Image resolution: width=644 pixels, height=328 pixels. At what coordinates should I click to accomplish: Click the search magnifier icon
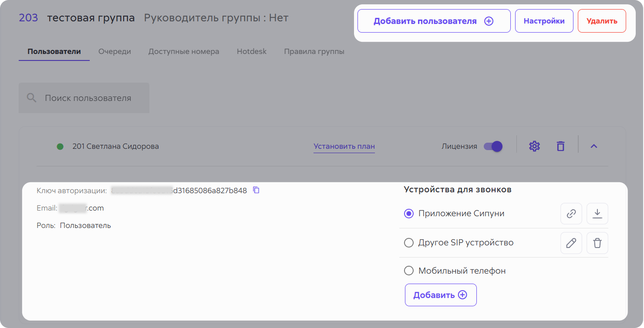click(x=32, y=98)
